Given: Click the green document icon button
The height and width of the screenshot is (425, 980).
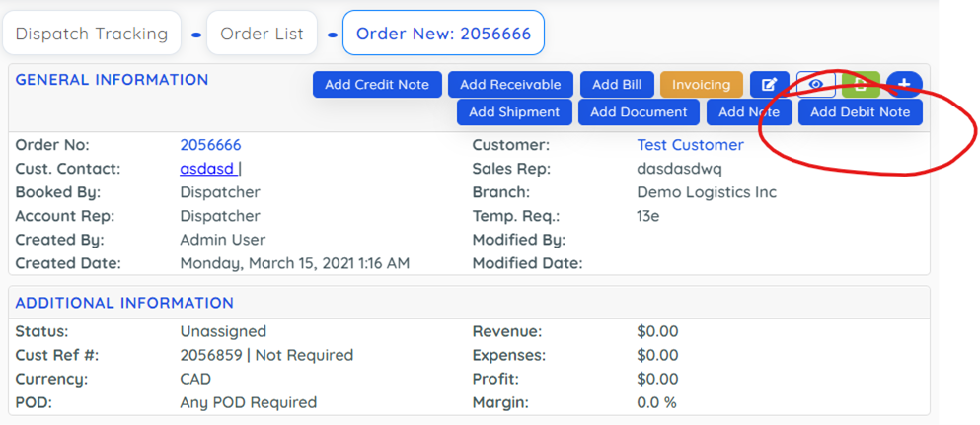Looking at the screenshot, I should point(861,85).
